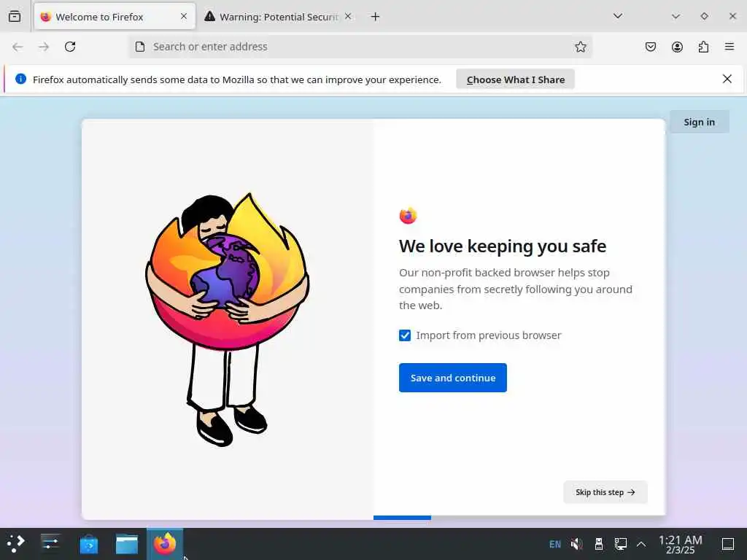
Task: Go forward one page
Action: 44,47
